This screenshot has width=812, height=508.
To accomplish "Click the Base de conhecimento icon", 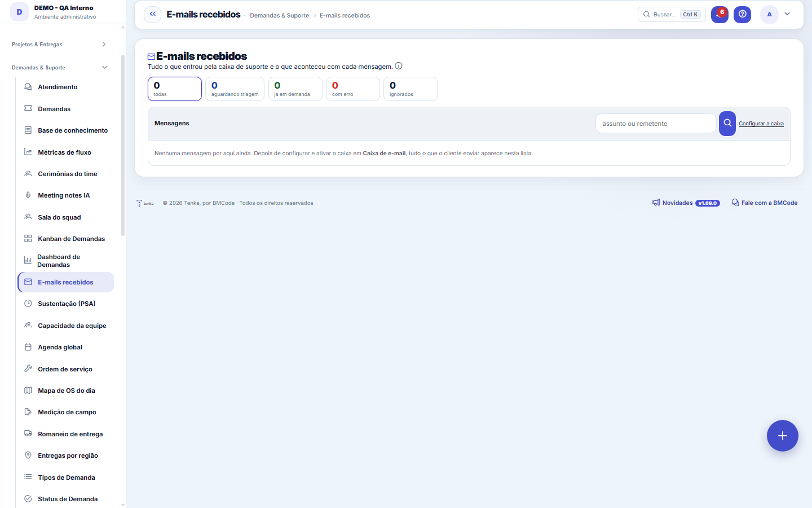I will click(28, 130).
